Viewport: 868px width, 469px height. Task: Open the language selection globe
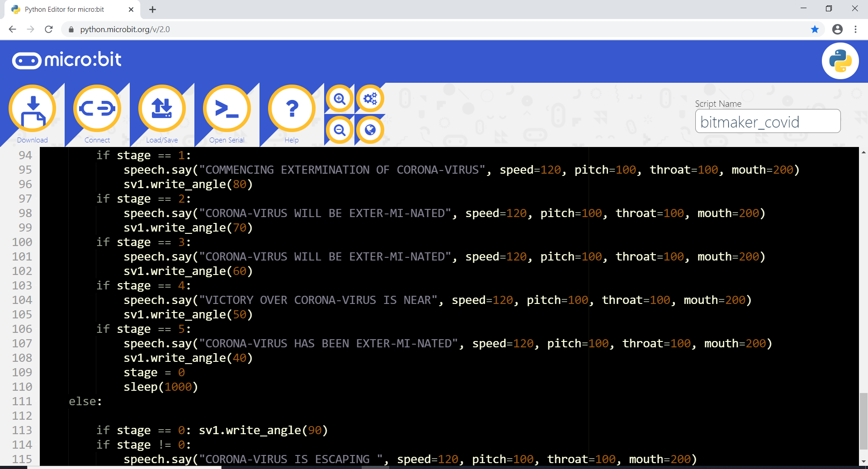coord(370,130)
